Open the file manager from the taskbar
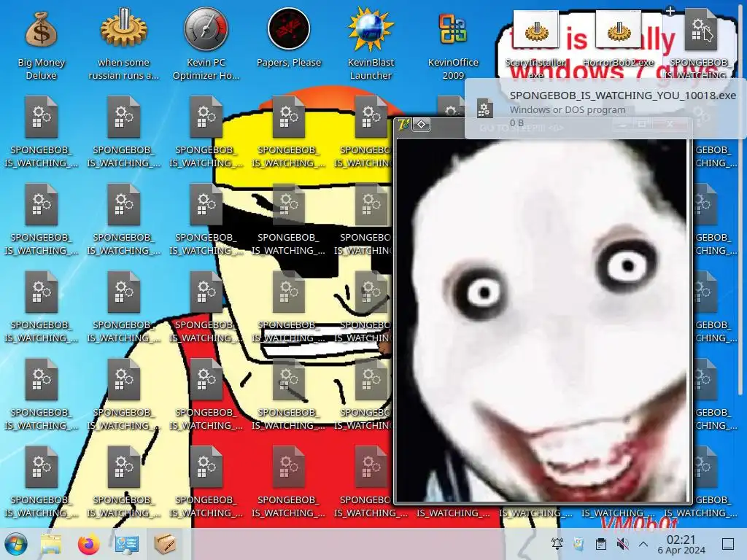The height and width of the screenshot is (560, 747). coord(51,544)
